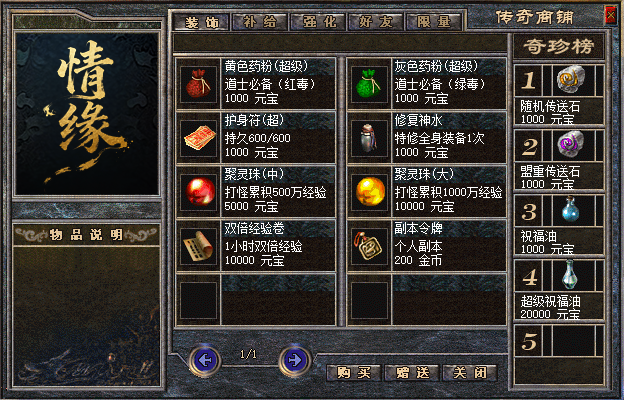624x400 pixels.
Task: Pick the 双倍经验卷 scroll icon
Action: click(198, 246)
